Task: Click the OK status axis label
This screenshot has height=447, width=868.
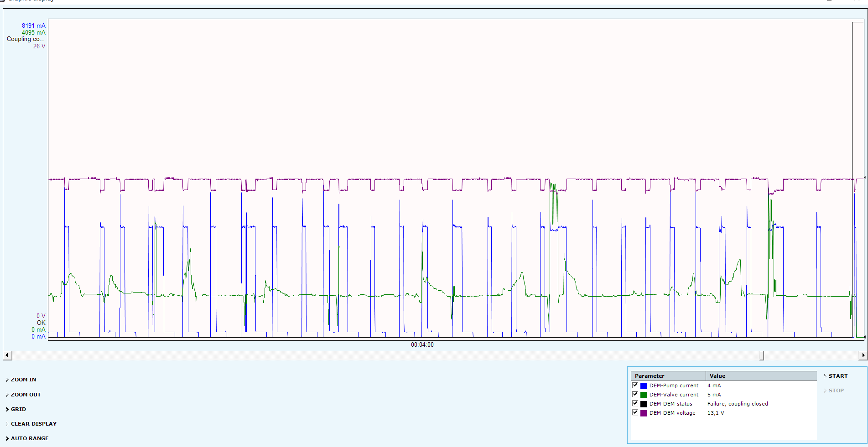Action: click(x=41, y=323)
